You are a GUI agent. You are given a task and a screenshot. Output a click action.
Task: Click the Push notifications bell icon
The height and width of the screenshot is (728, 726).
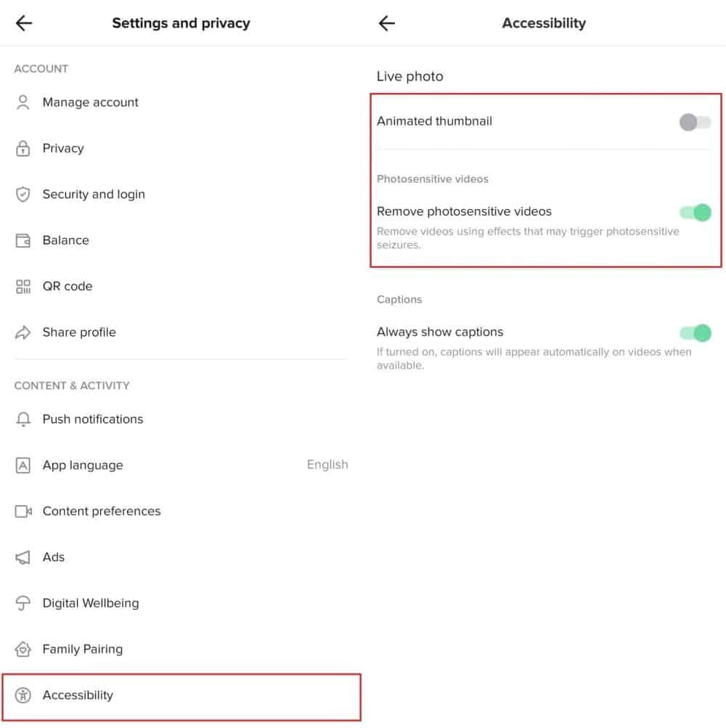pyautogui.click(x=23, y=420)
